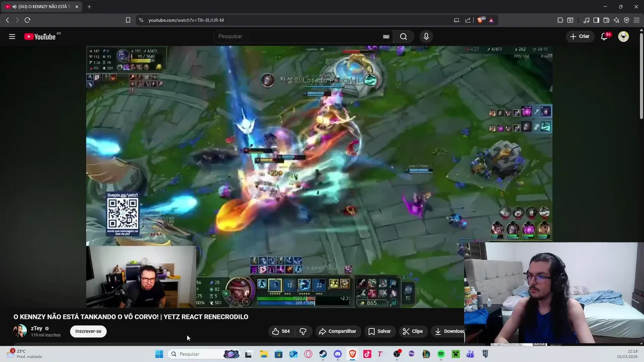Toggle the browser sidebar panel icon
This screenshot has height=362, width=644.
tap(596, 20)
